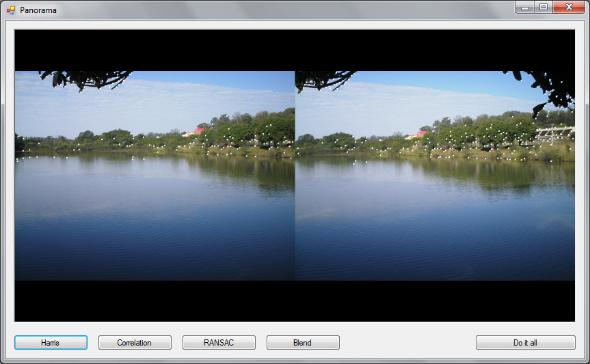
Task: Run the Harris corner detector button
Action: [x=51, y=343]
